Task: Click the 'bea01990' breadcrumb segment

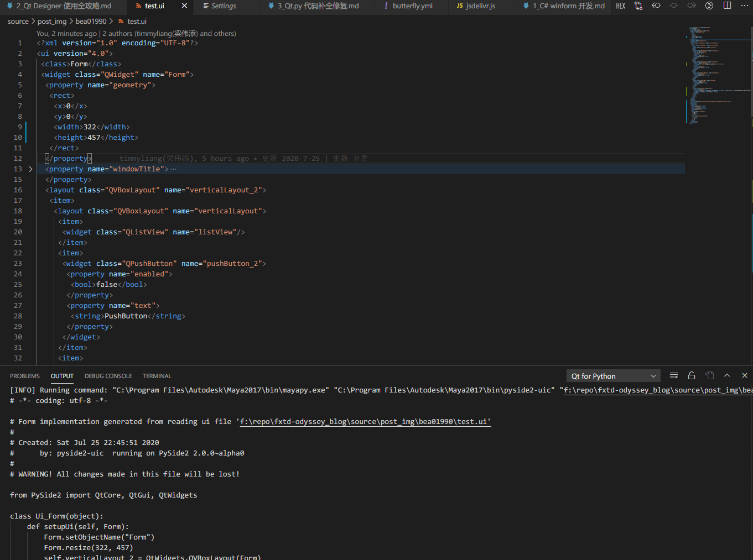Action: [x=91, y=21]
